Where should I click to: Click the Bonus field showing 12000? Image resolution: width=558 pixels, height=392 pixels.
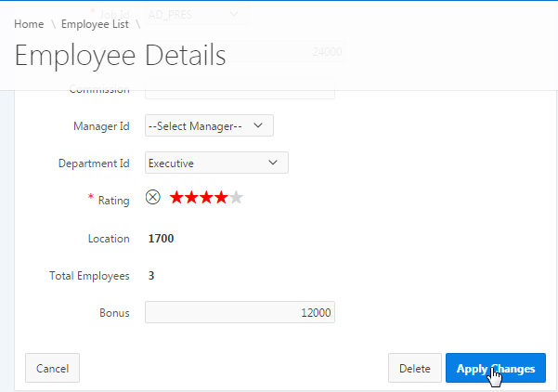point(240,312)
